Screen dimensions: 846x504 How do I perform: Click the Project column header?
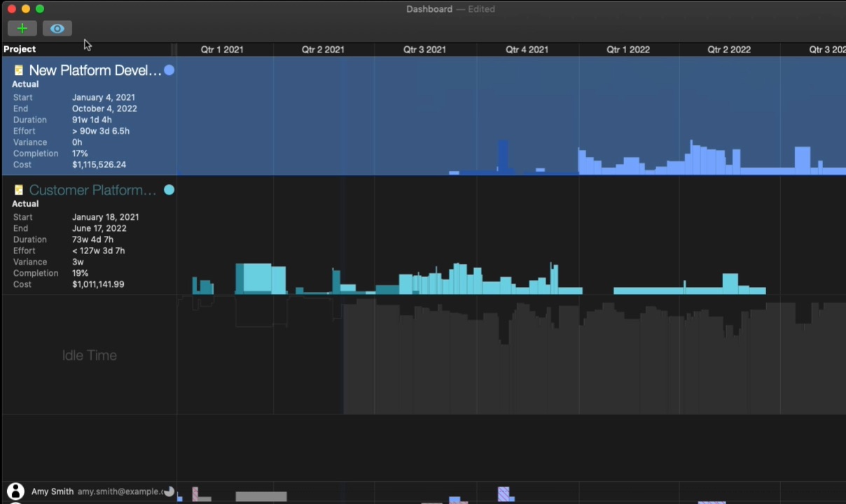[20, 49]
